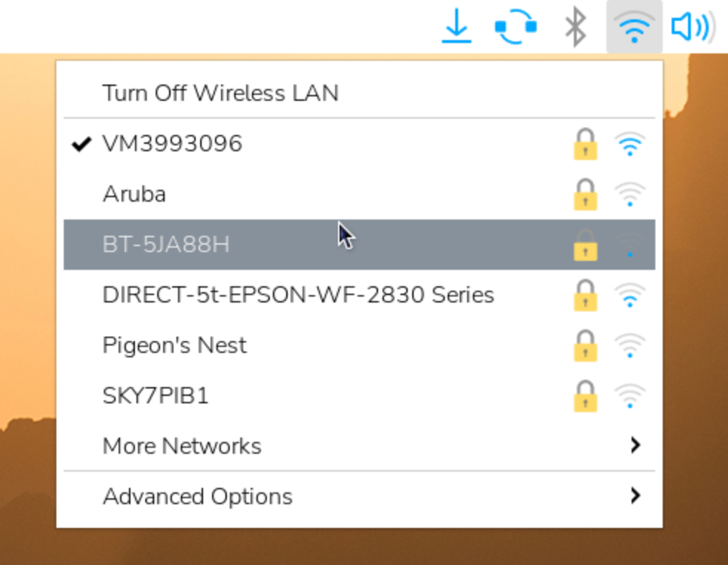Click the checkmark beside VM3993096
Screen dimensions: 728x565
click(x=81, y=144)
